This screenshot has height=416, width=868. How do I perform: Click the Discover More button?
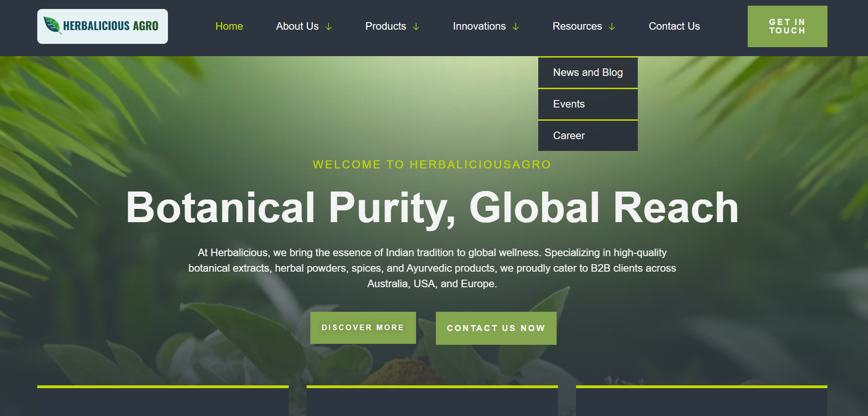363,328
